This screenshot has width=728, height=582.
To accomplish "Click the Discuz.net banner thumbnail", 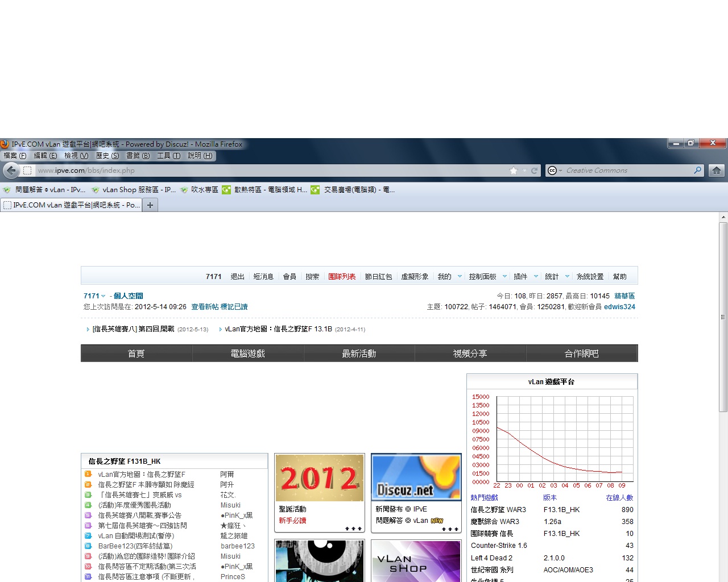I will click(x=416, y=478).
